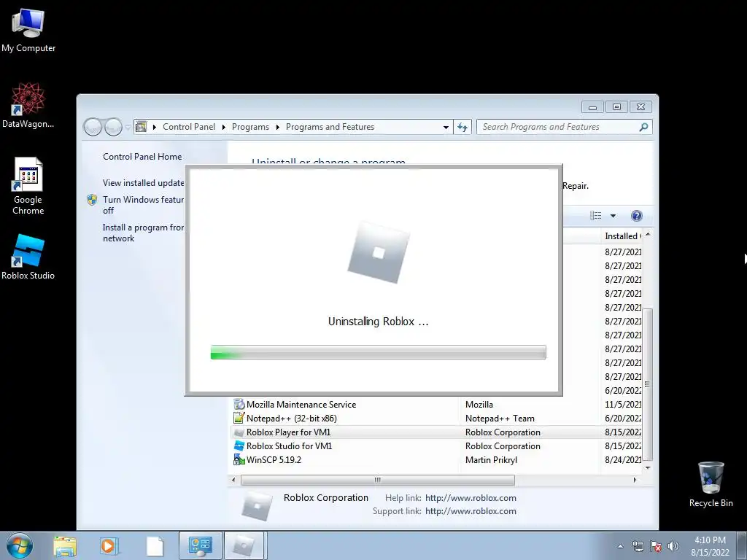This screenshot has width=747, height=560.
Task: Click the horizontal scrollbar thumb
Action: [x=377, y=480]
